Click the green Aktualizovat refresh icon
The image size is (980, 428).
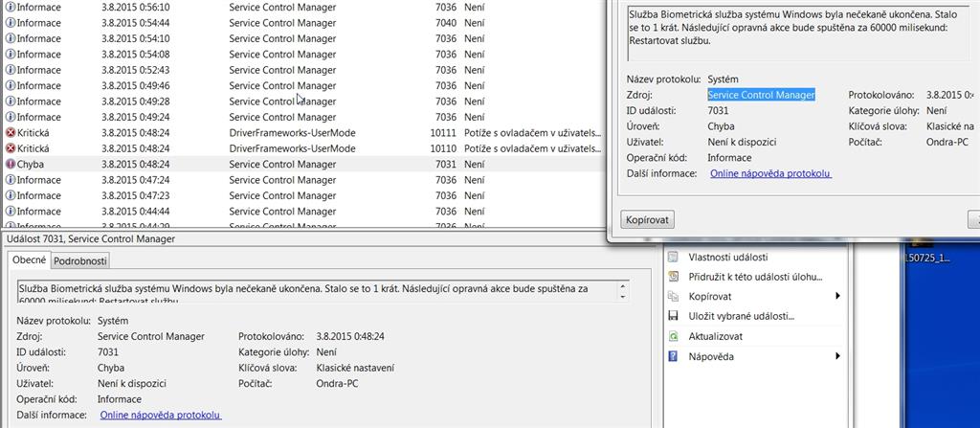[673, 336]
